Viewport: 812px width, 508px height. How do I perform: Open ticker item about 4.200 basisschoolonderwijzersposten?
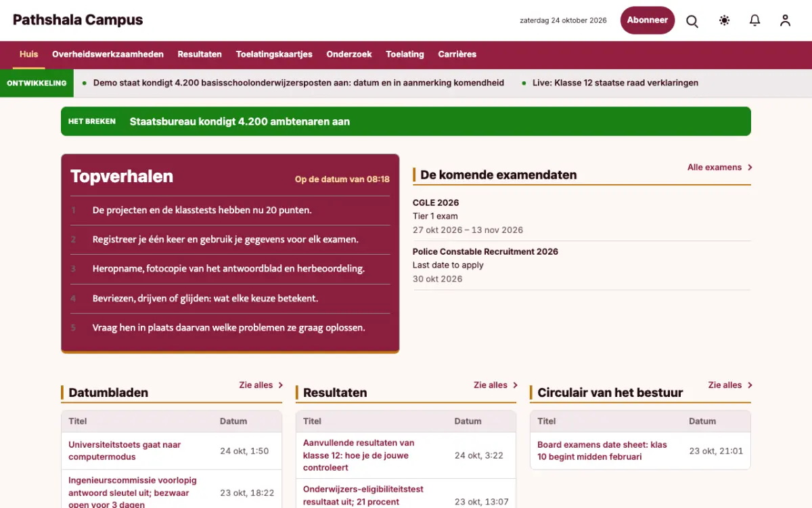298,83
